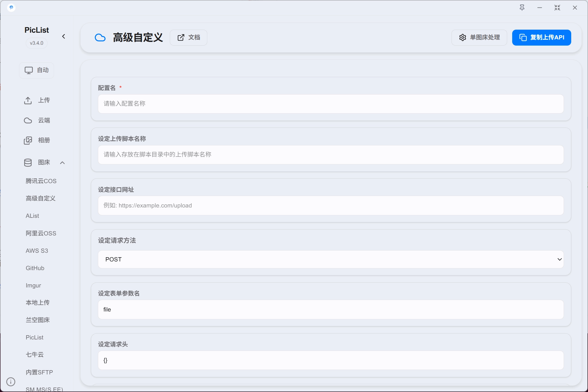Focus the 配置名 input field
Screen dimensions: 588x392
[331, 104]
